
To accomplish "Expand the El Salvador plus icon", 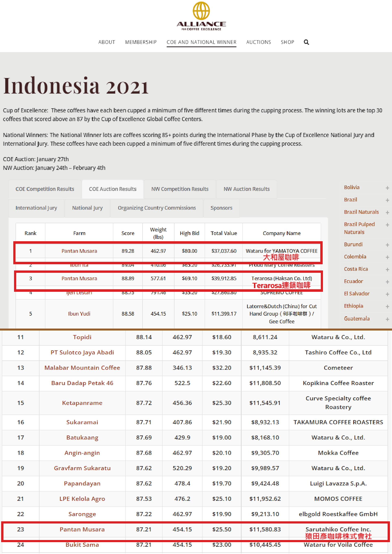I will [387, 294].
